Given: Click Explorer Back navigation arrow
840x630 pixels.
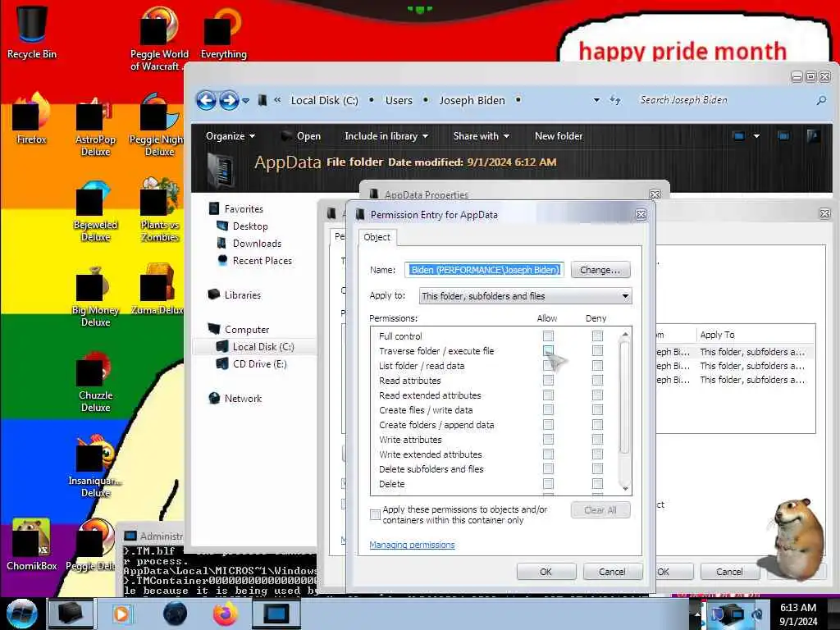Looking at the screenshot, I should (x=206, y=100).
